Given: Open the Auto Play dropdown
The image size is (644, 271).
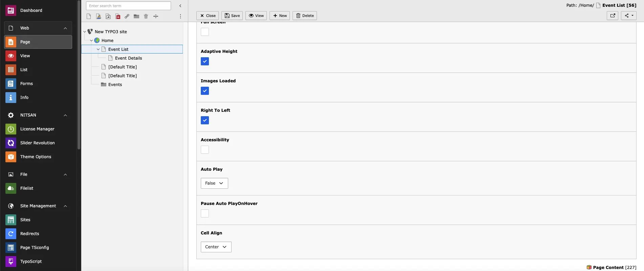Looking at the screenshot, I should 214,183.
